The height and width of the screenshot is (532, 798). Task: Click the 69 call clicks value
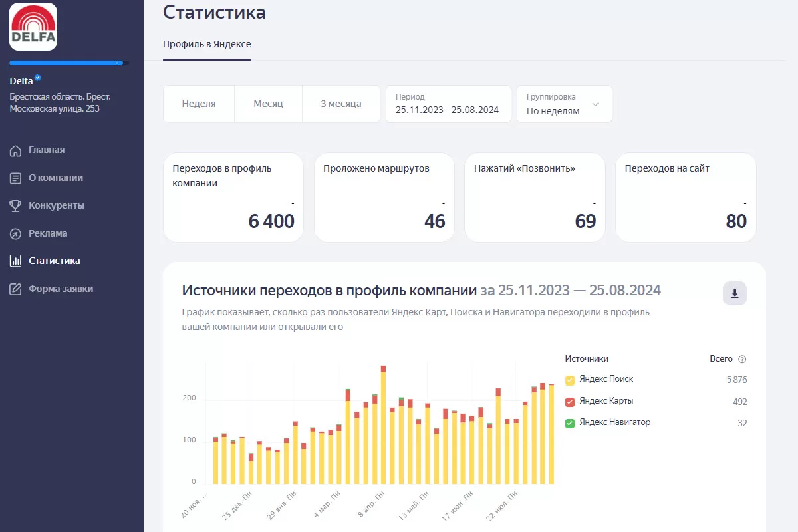(586, 221)
